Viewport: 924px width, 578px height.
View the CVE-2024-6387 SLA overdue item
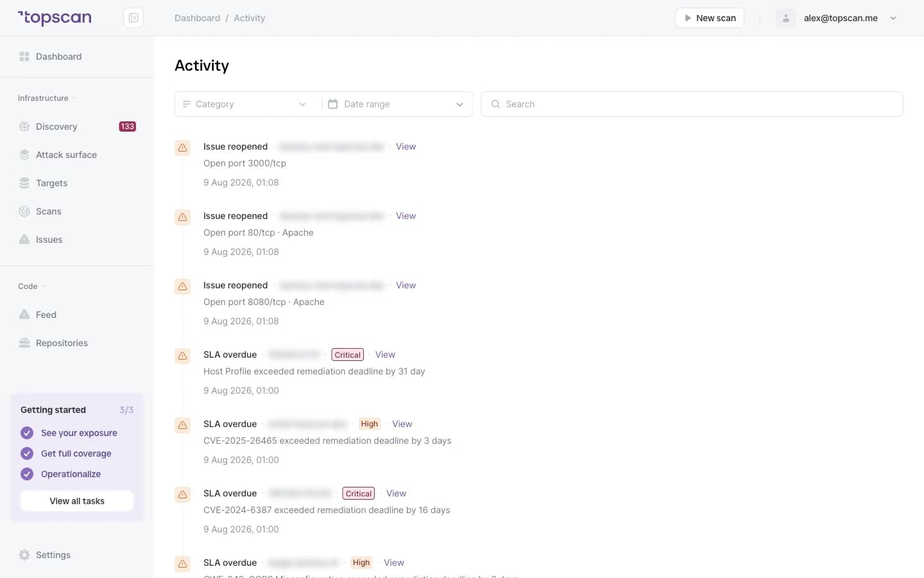click(396, 493)
